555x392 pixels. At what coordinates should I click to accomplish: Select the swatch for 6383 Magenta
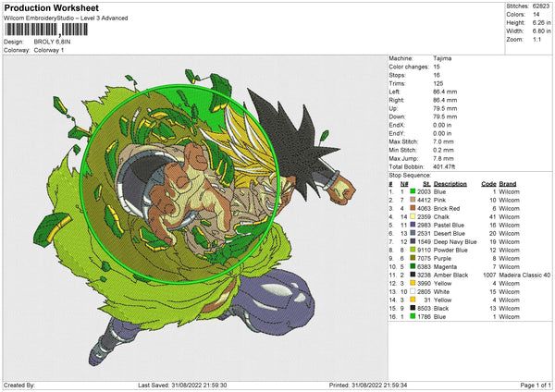(413, 267)
